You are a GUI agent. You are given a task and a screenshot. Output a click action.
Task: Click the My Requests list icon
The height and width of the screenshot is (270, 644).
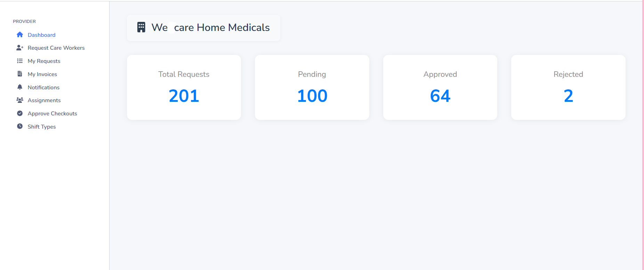coord(20,61)
